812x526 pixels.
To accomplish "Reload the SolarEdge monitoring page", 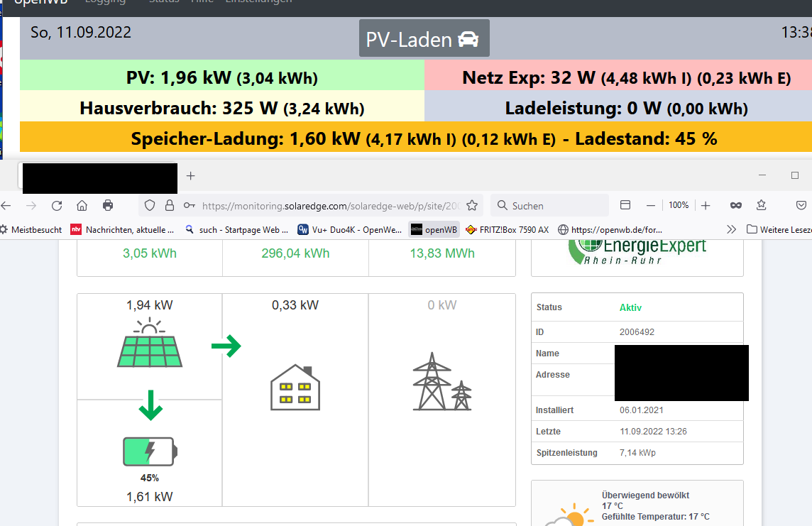I will click(x=57, y=206).
